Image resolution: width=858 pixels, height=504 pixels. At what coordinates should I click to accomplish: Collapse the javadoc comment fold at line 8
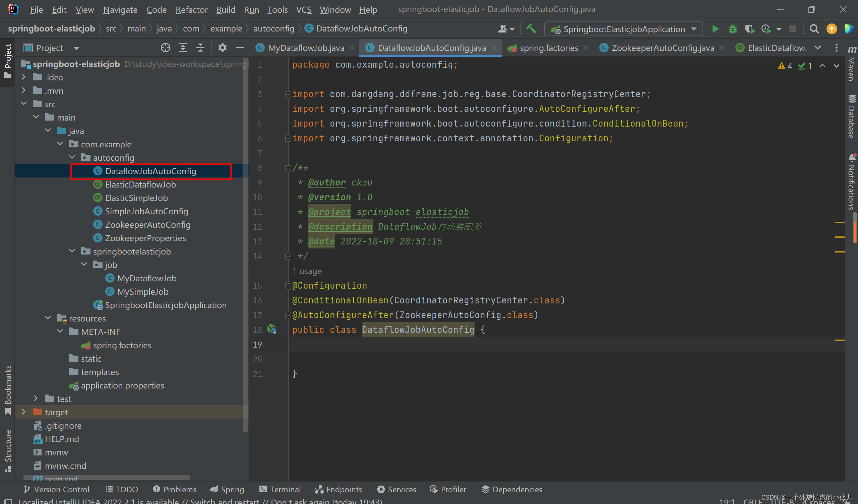pos(288,168)
